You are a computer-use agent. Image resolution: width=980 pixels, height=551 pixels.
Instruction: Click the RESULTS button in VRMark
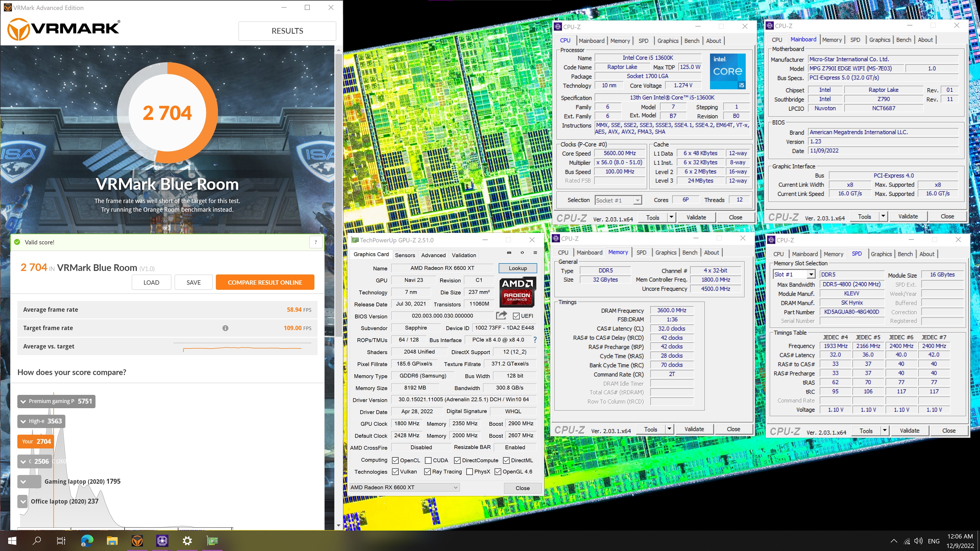[287, 31]
